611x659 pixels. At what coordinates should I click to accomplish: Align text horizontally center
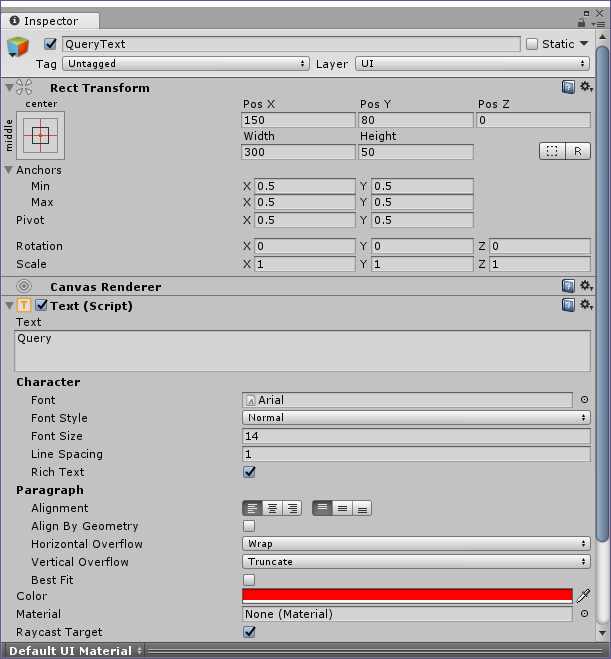pos(272,508)
